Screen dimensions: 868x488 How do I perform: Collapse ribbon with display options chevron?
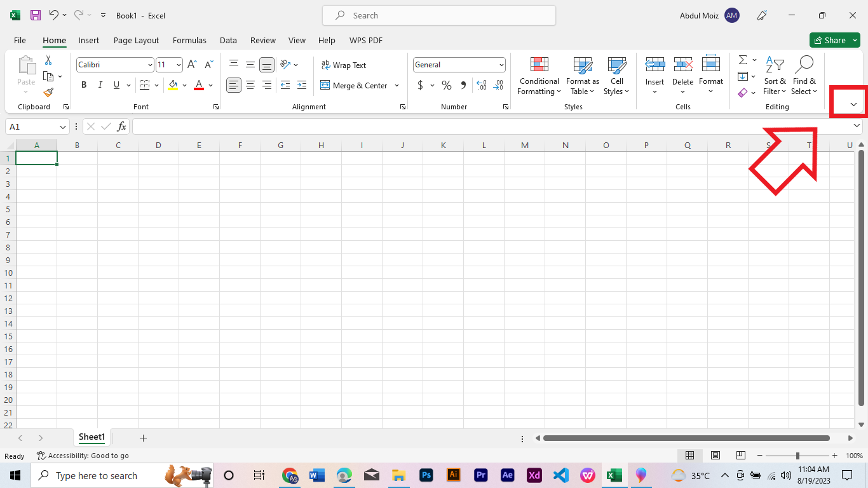click(853, 104)
